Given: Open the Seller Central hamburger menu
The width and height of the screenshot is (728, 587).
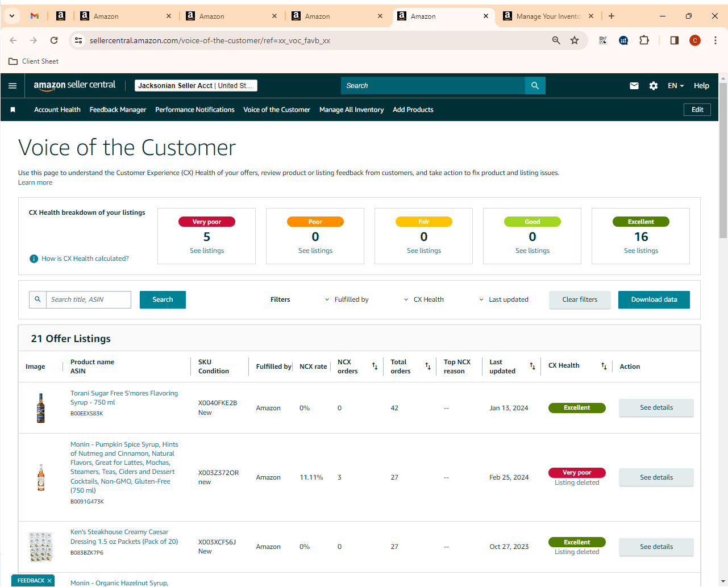Looking at the screenshot, I should click(x=13, y=86).
